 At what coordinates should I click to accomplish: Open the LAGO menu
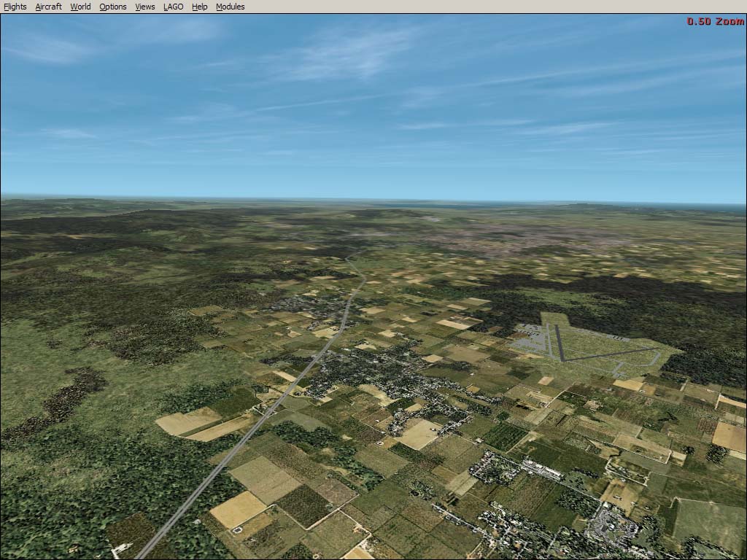tap(174, 7)
